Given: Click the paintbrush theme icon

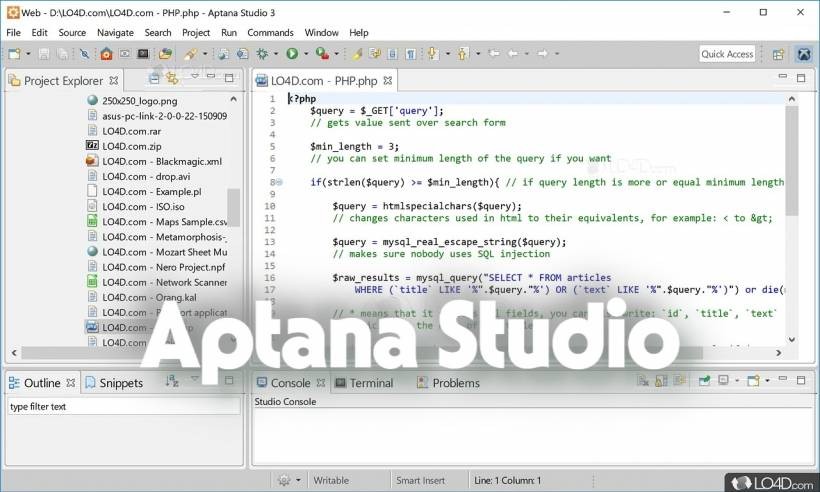Looking at the screenshot, I should pos(190,54).
